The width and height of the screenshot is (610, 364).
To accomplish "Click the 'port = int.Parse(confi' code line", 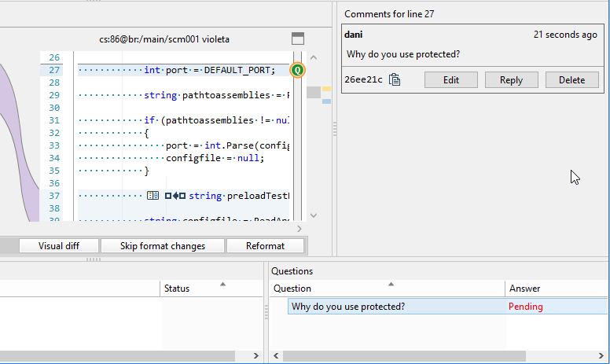I will coord(227,145).
